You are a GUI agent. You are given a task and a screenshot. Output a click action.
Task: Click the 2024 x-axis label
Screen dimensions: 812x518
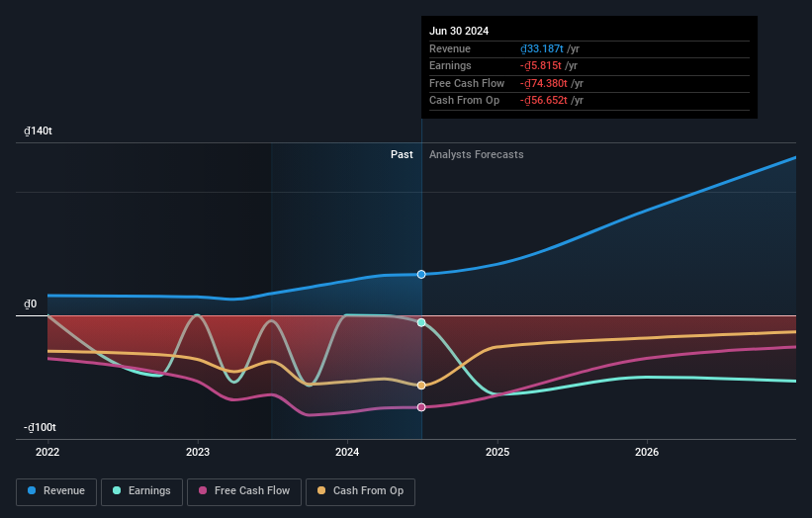click(x=347, y=452)
